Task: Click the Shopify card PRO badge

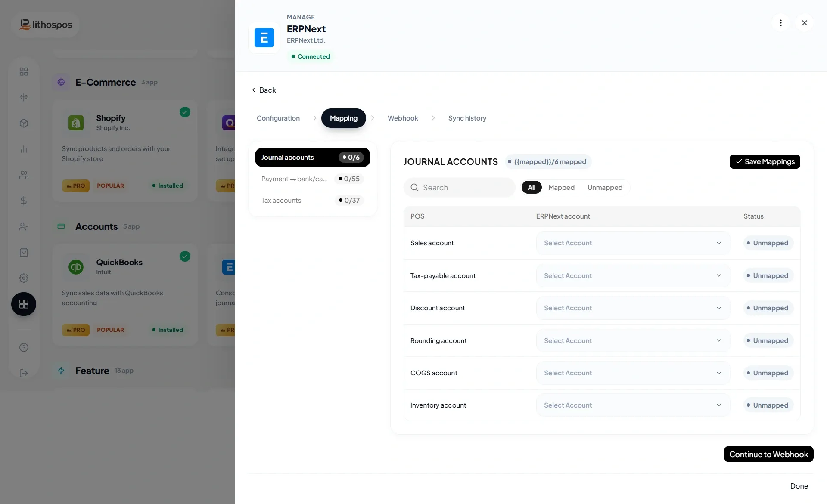Action: [76, 186]
